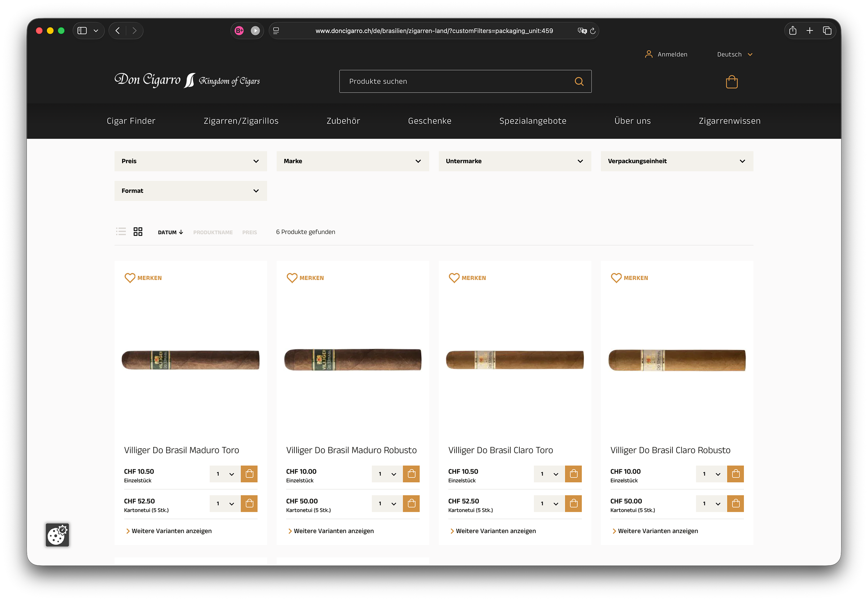Expand the Preis filter dropdown
The image size is (868, 601).
click(191, 161)
